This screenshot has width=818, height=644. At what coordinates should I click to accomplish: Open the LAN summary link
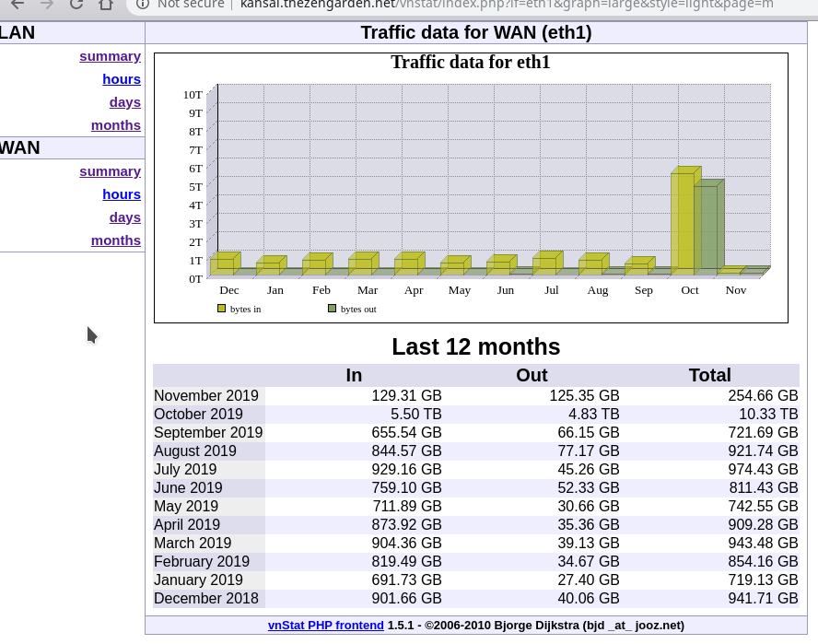click(x=110, y=56)
